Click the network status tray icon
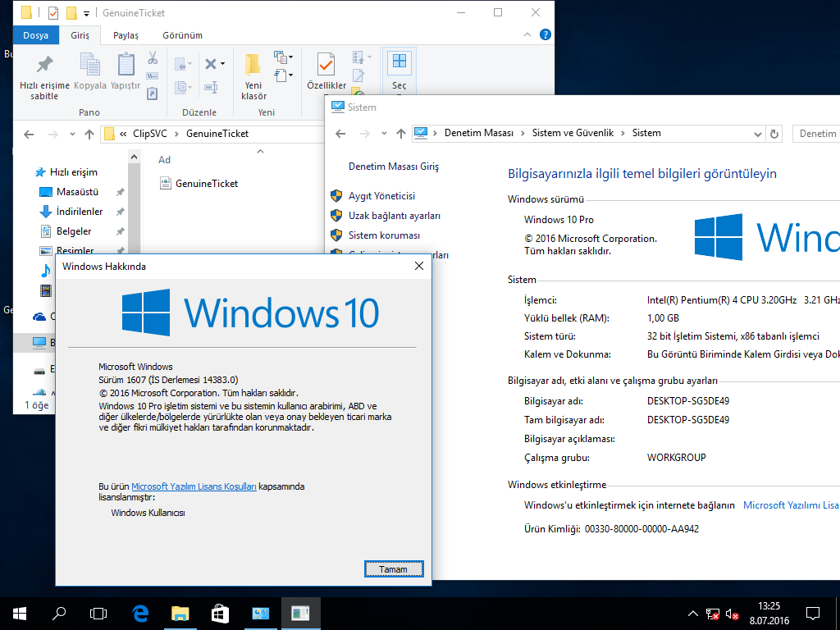 tap(713, 614)
